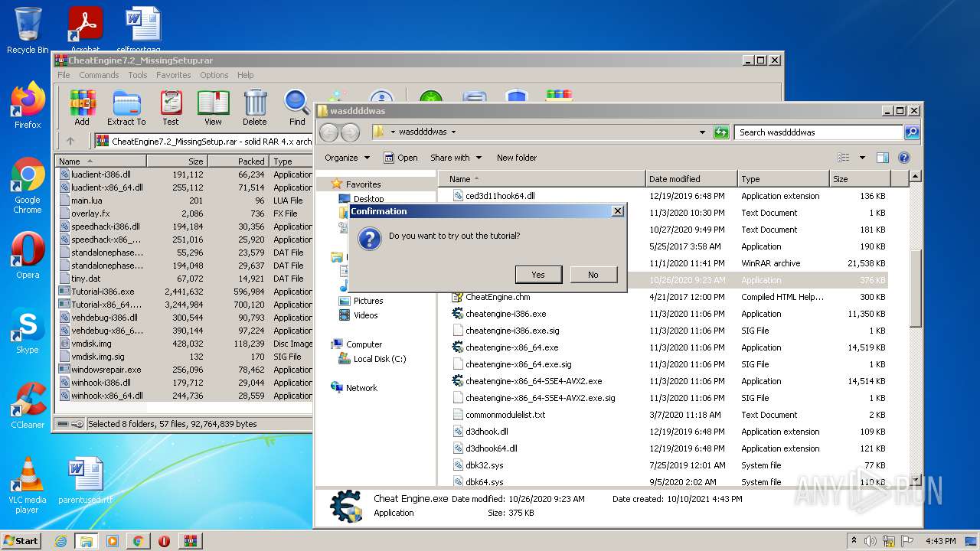Screen dimensions: 980x551
Task: Sort WinRAR list by Packed column
Action: pos(238,161)
